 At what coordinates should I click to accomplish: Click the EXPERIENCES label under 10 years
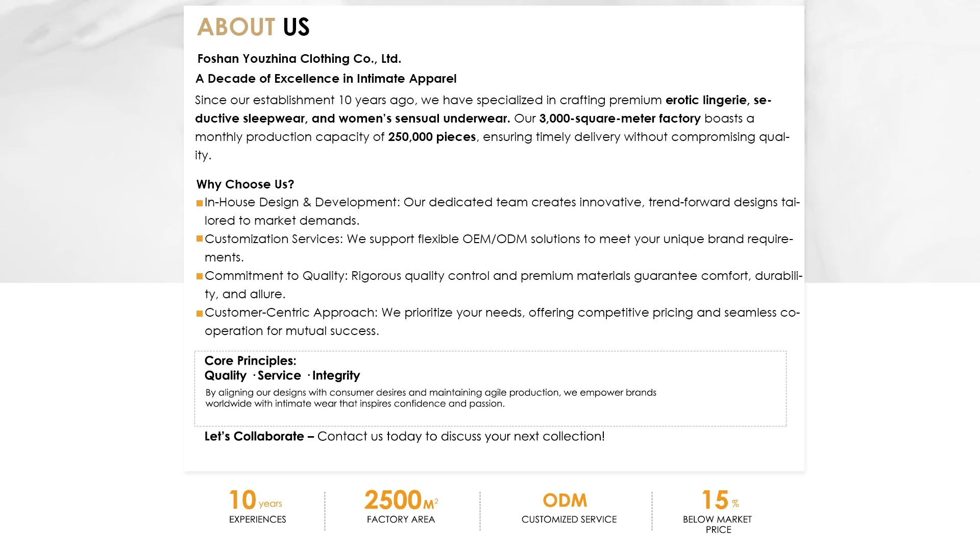pyautogui.click(x=257, y=519)
